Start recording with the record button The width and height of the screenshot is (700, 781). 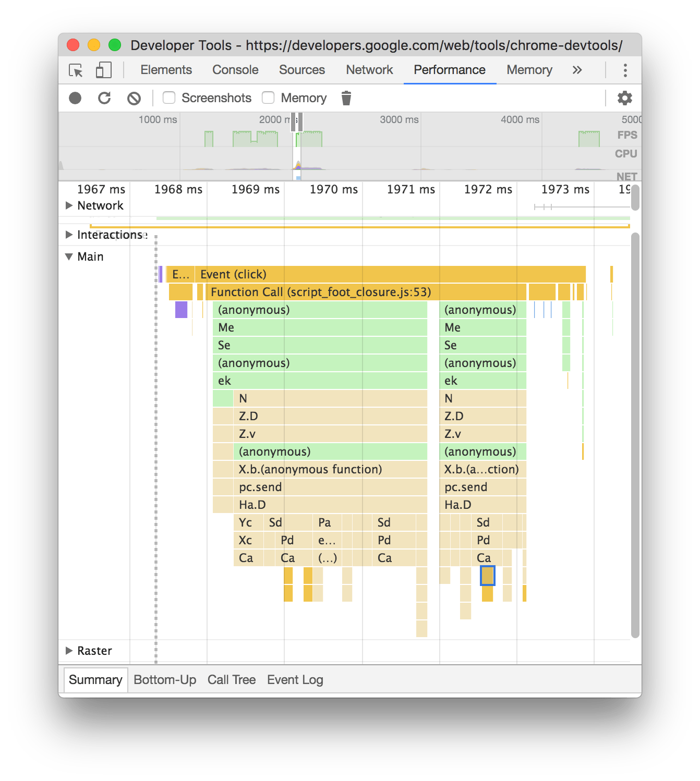tap(75, 98)
